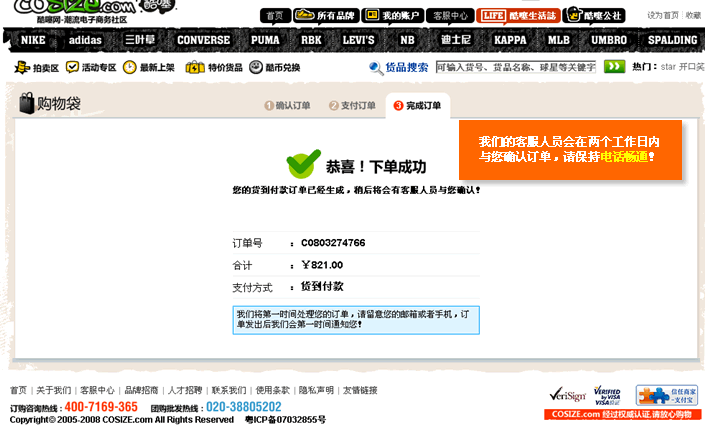705x447 pixels.
Task: Click the 拍卖区 auction hammer icon
Action: (x=22, y=67)
